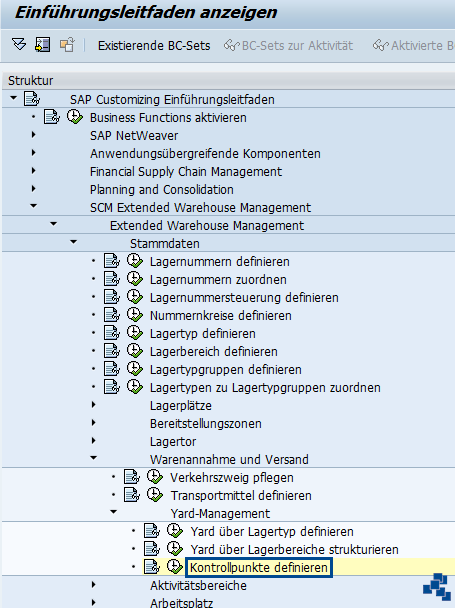Execute Transportmittel definieren activity icon
Screen dimensions: 455x608
click(155, 495)
